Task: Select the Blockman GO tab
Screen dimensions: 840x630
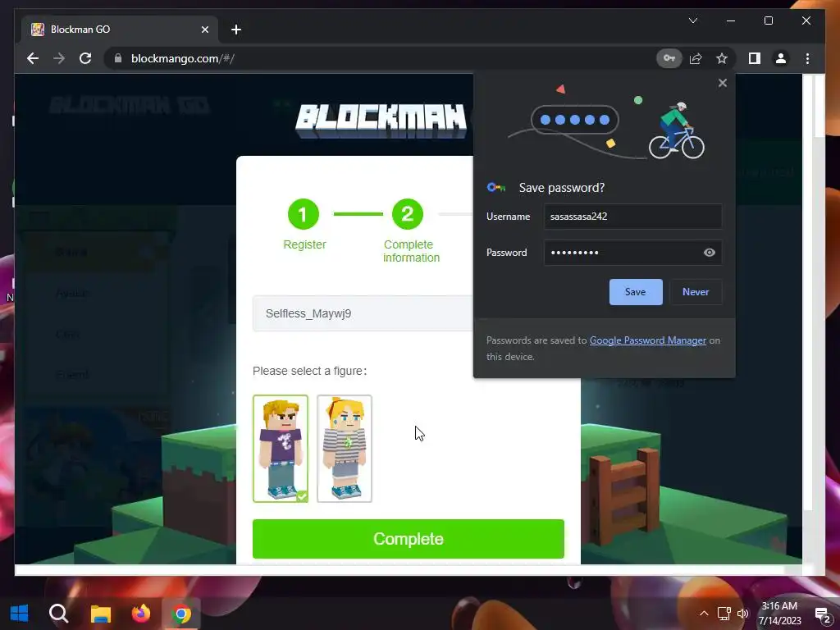Action: coord(119,30)
